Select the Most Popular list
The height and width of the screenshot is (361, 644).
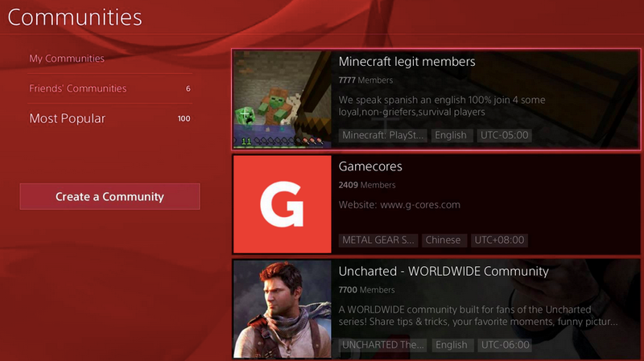tap(68, 118)
